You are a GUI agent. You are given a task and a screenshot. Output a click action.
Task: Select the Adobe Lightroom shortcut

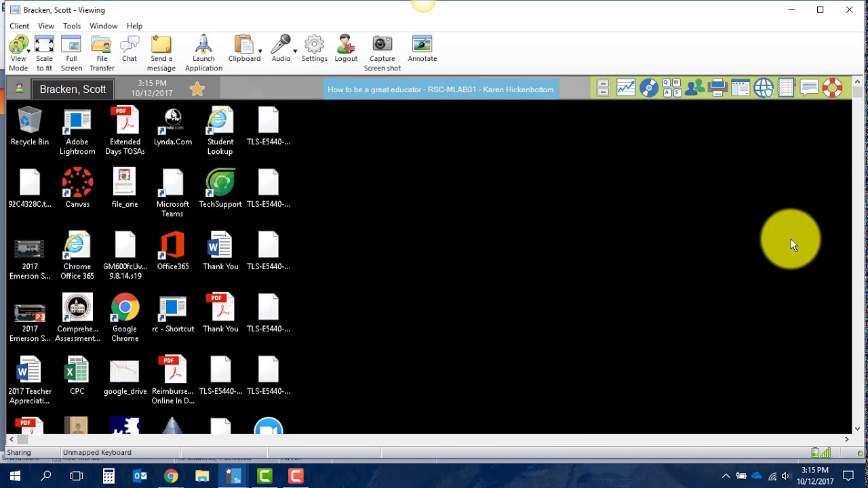77,131
